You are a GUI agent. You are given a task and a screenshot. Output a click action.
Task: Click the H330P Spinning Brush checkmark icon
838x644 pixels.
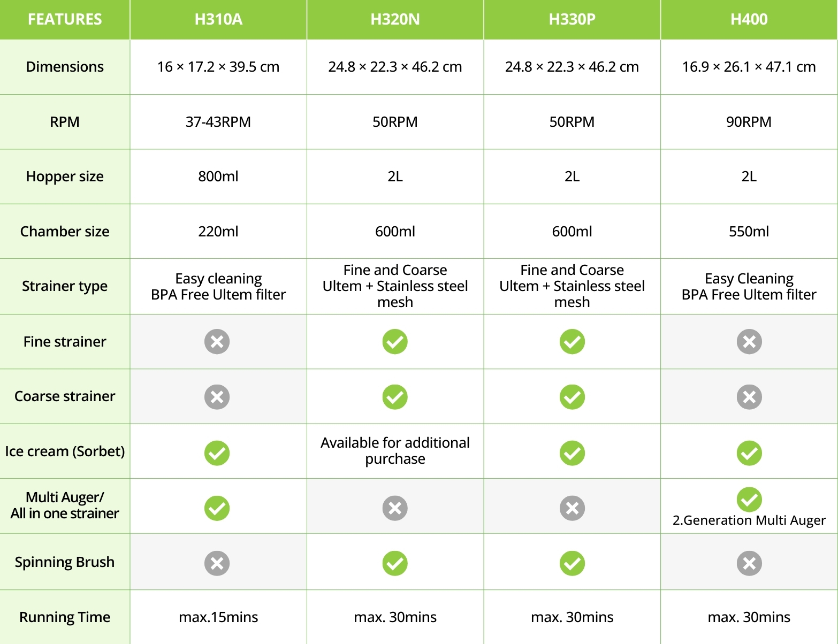pyautogui.click(x=572, y=563)
